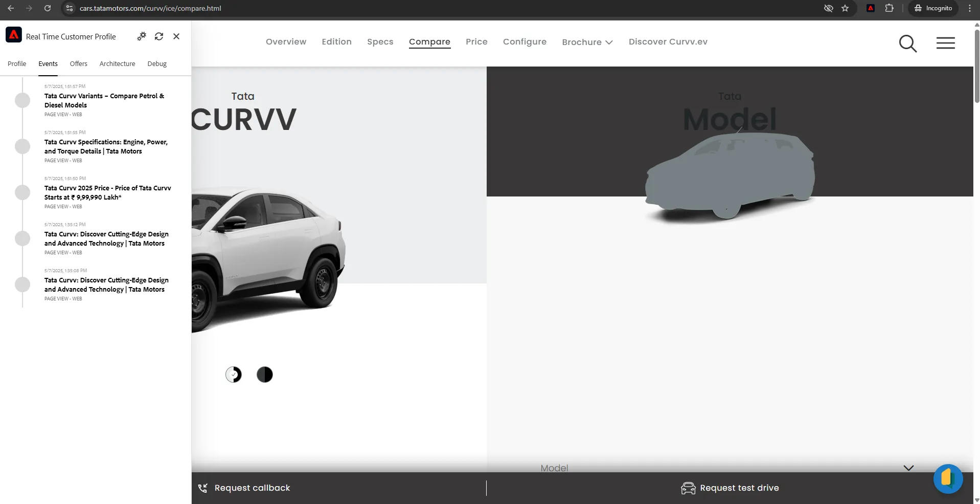Open the Debug tab
980x504 pixels.
(157, 64)
